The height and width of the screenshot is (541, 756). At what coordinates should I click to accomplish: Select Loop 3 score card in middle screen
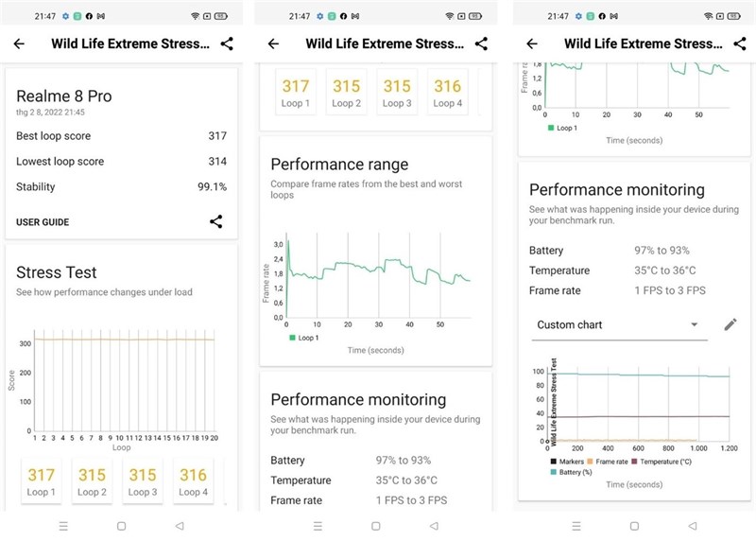(397, 92)
